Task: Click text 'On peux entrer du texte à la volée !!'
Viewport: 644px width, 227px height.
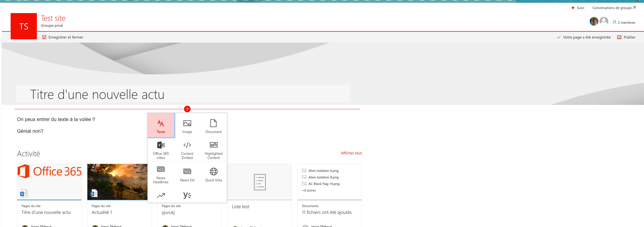Action: tap(56, 119)
